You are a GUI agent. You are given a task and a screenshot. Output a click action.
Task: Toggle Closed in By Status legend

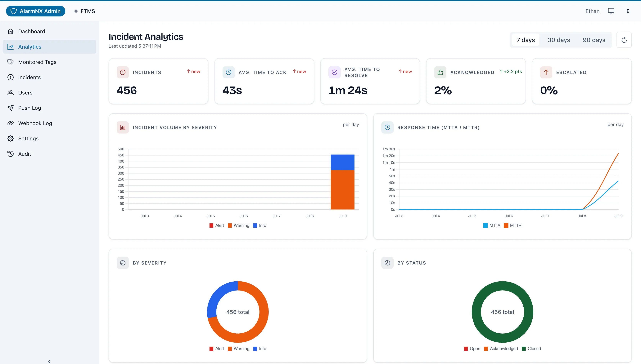[x=531, y=349]
